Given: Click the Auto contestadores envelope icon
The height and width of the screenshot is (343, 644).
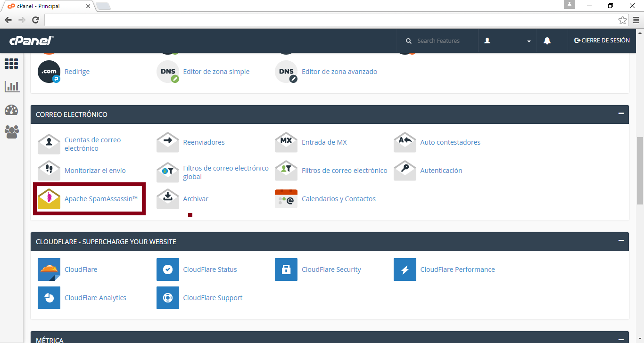Looking at the screenshot, I should point(405,142).
